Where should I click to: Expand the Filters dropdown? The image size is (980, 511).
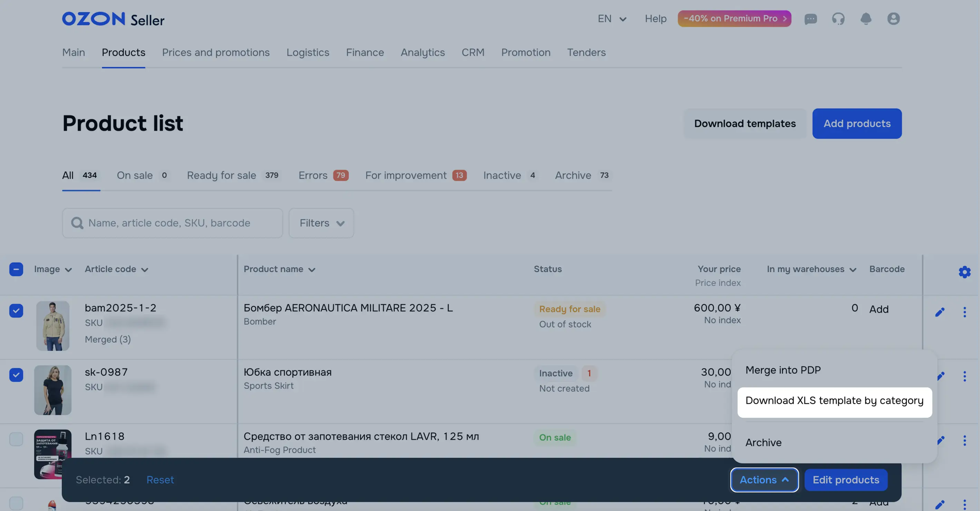[x=321, y=223]
